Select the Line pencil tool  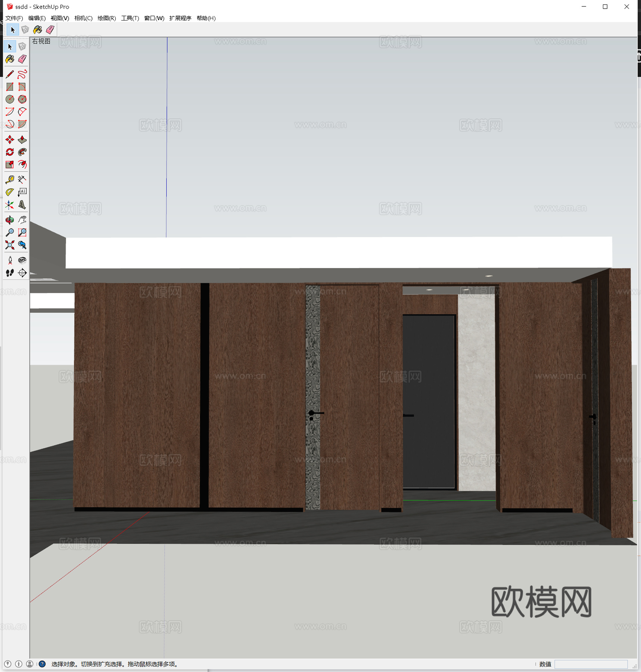pos(10,74)
